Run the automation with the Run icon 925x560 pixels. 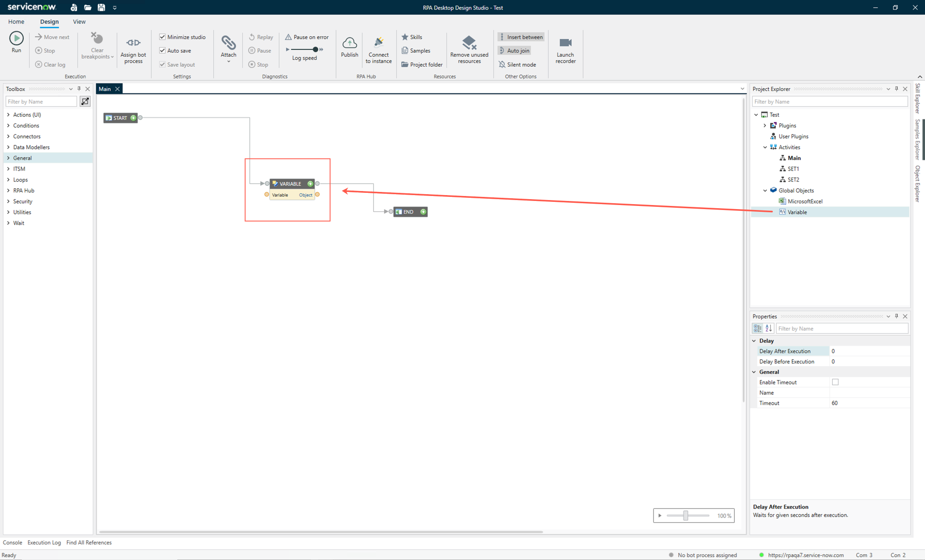(x=16, y=38)
